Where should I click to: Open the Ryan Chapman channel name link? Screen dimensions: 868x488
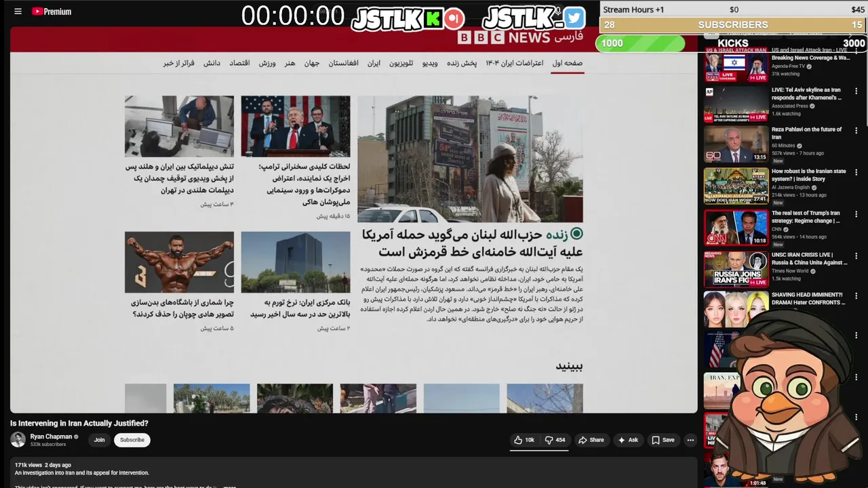51,436
